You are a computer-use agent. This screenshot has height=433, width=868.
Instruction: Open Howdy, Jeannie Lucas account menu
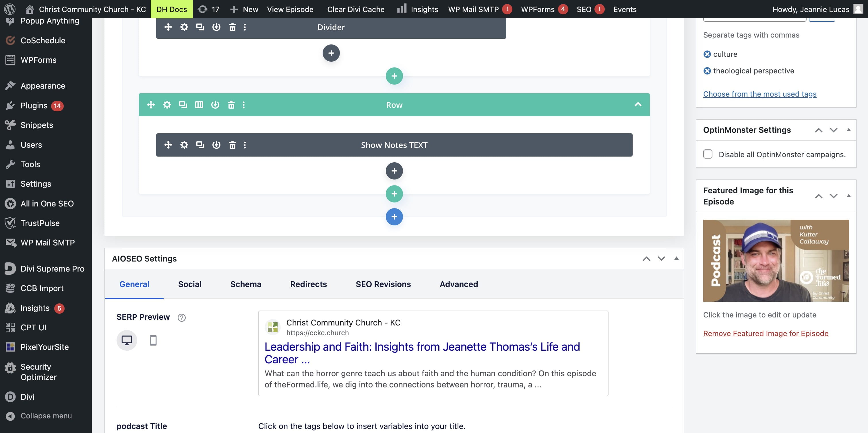[817, 9]
